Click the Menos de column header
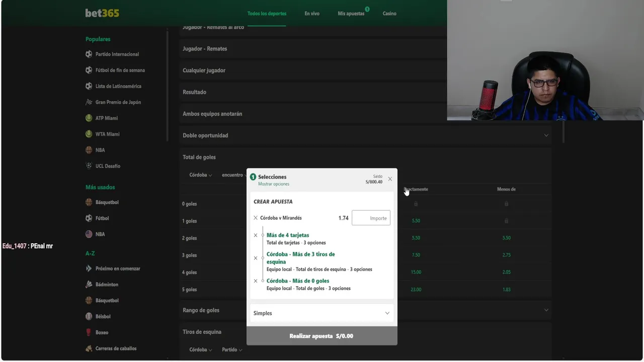This screenshot has height=362, width=644. [x=506, y=189]
